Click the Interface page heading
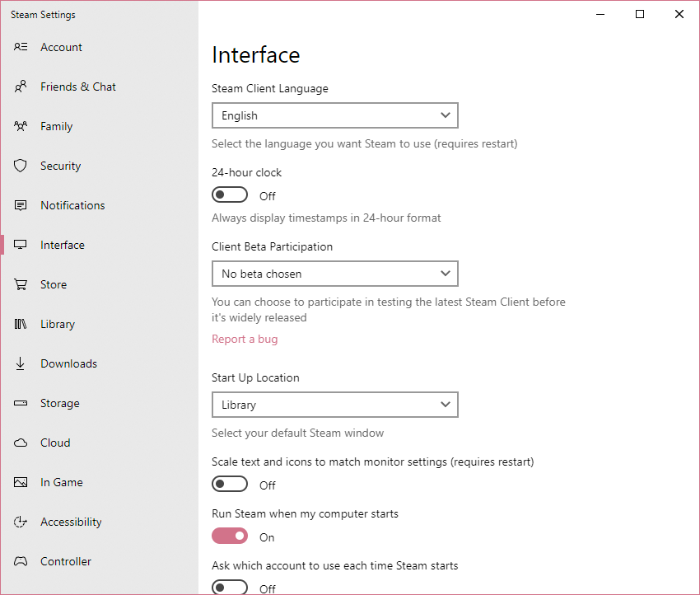Viewport: 700px width, 595px height. click(x=256, y=55)
